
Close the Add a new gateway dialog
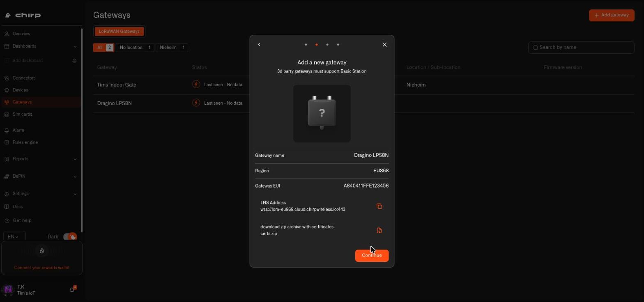pyautogui.click(x=384, y=44)
